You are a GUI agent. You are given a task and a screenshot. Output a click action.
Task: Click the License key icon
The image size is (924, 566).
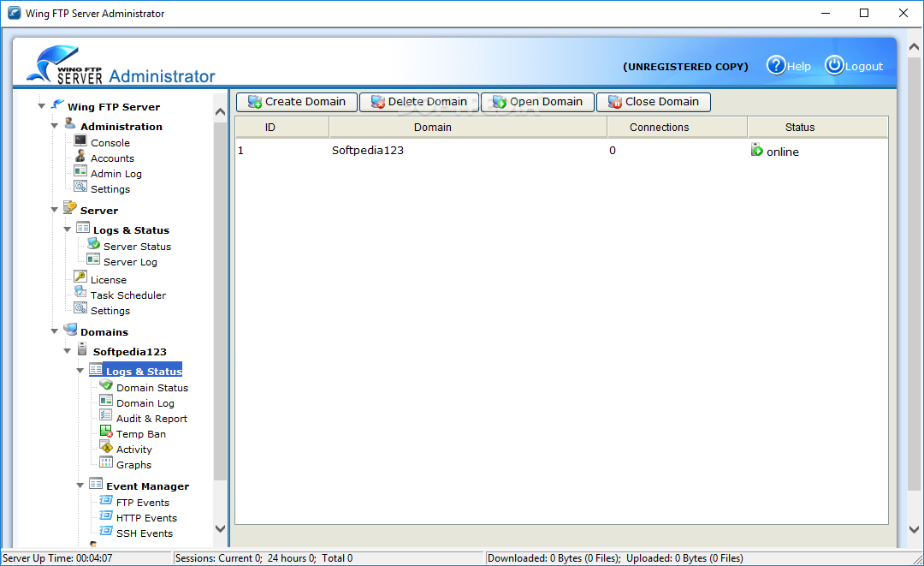(80, 277)
